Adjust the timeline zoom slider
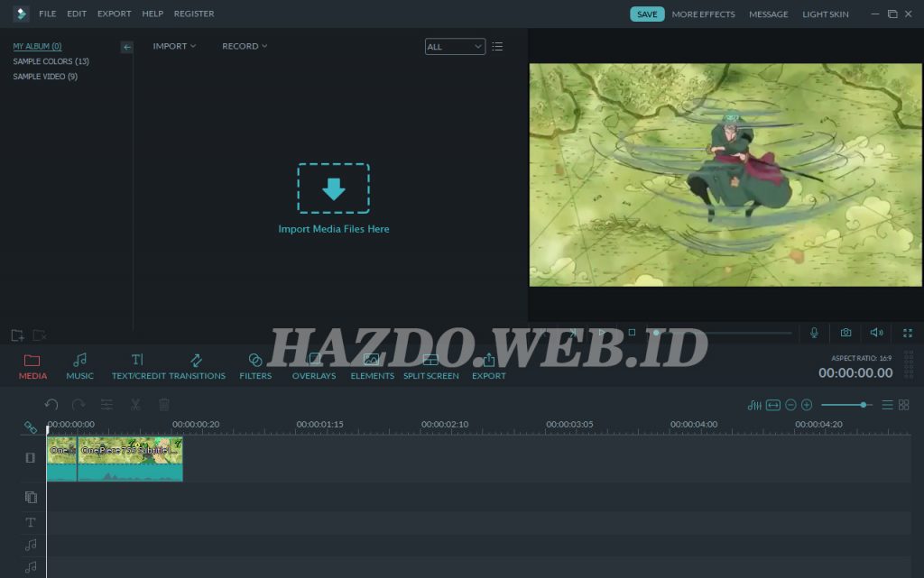 pos(846,405)
